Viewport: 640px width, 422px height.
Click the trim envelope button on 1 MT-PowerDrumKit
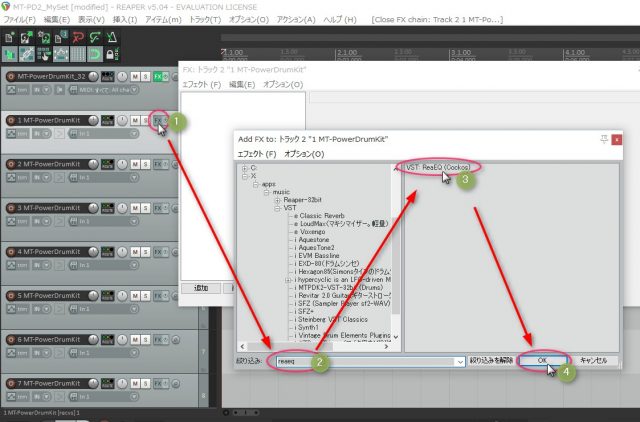(18, 134)
